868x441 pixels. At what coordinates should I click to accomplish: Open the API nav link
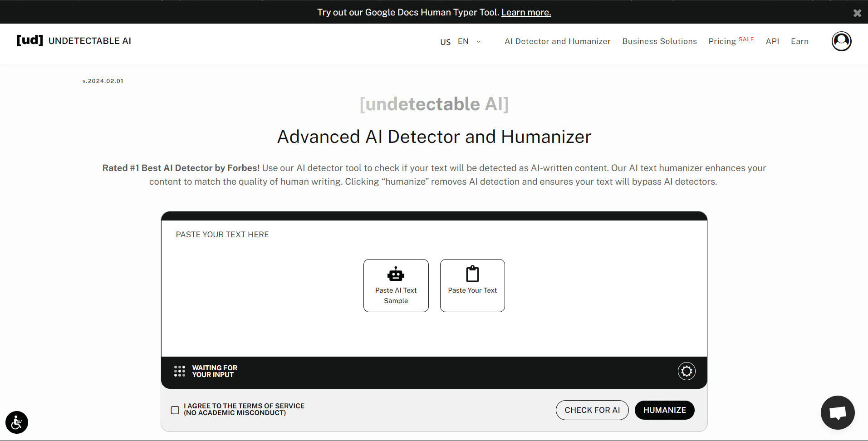tap(772, 41)
